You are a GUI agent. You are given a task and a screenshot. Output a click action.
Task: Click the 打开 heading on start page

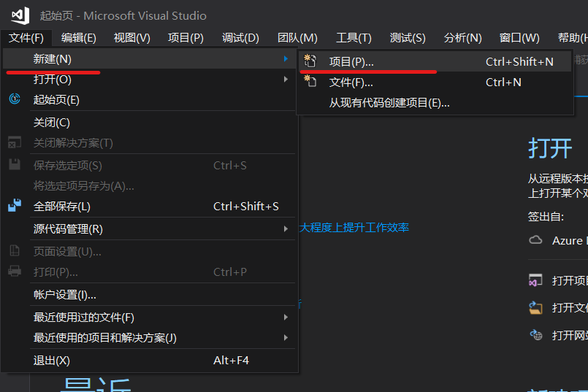pyautogui.click(x=550, y=148)
